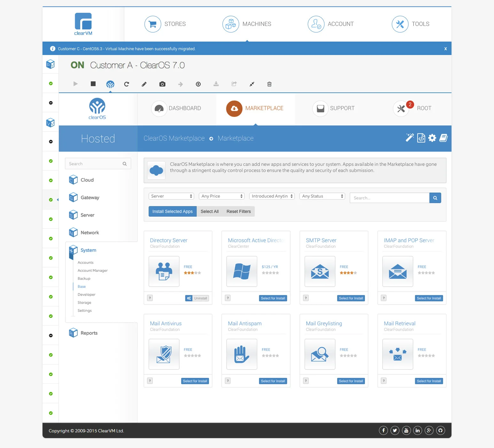Viewport: 494px width, 448px height.
Task: Take a snapshot with the camera icon
Action: [x=162, y=84]
